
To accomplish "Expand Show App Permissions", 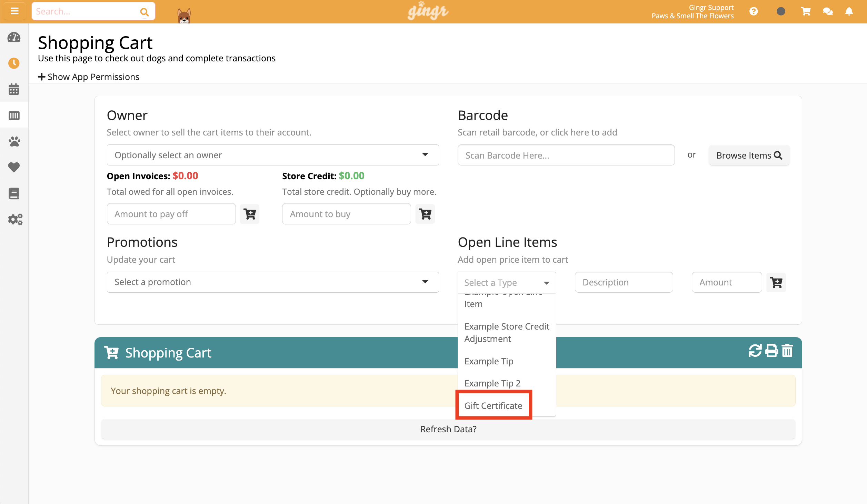I will click(89, 77).
